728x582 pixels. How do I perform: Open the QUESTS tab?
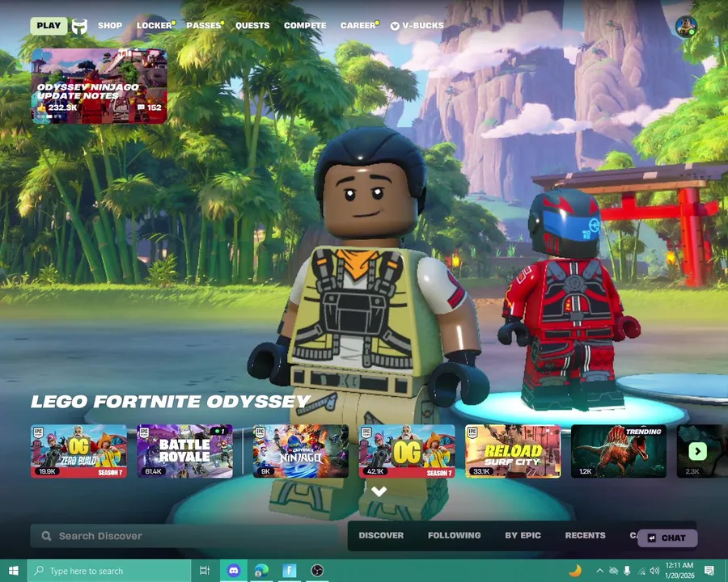click(x=252, y=26)
